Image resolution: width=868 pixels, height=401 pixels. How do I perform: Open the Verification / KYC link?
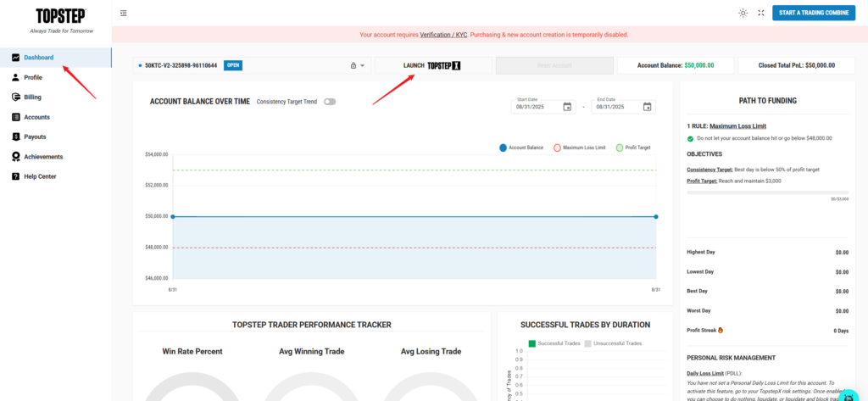coord(443,35)
